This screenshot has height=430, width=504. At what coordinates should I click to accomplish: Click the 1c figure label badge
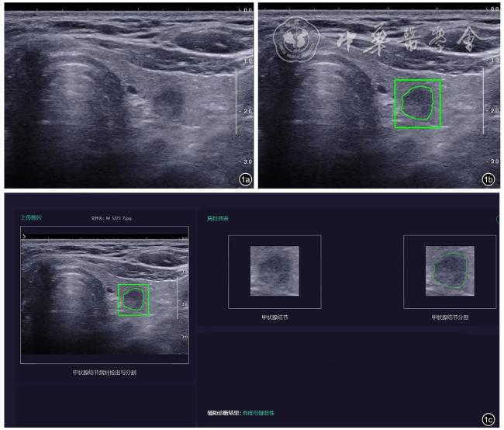click(x=488, y=420)
